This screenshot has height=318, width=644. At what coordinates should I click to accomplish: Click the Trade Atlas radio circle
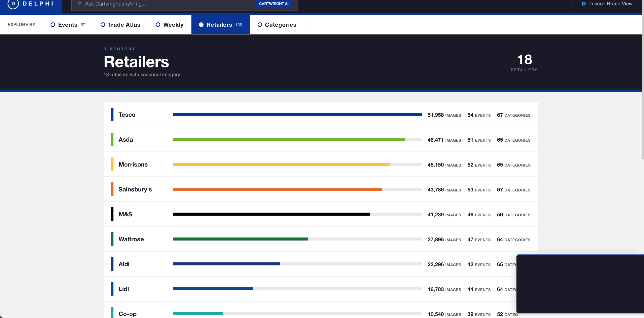coord(103,25)
